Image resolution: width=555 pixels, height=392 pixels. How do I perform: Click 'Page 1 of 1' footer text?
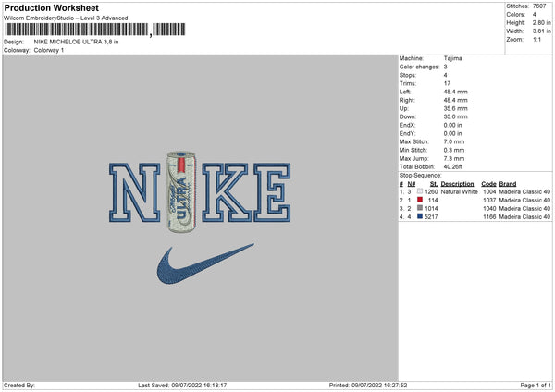tap(536, 385)
